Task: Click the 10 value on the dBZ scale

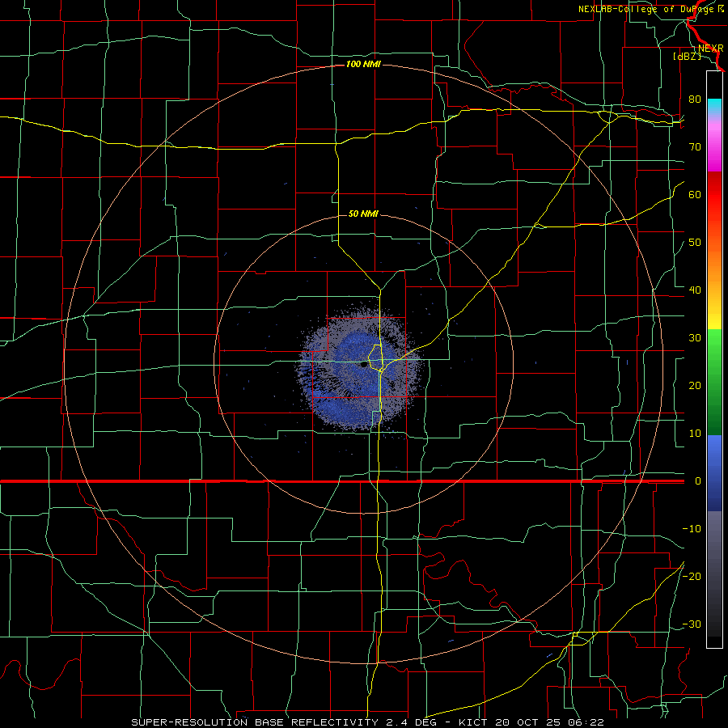Action: coord(695,434)
